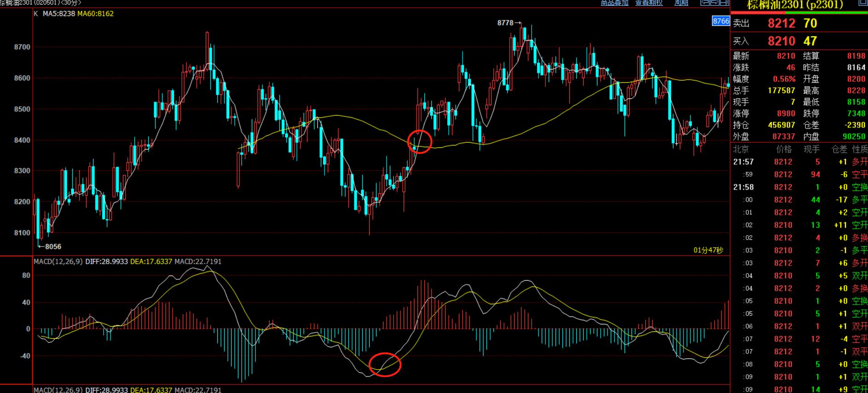Click the +9 position change cell
Image resolution: width=868 pixels, height=393 pixels.
(843, 390)
